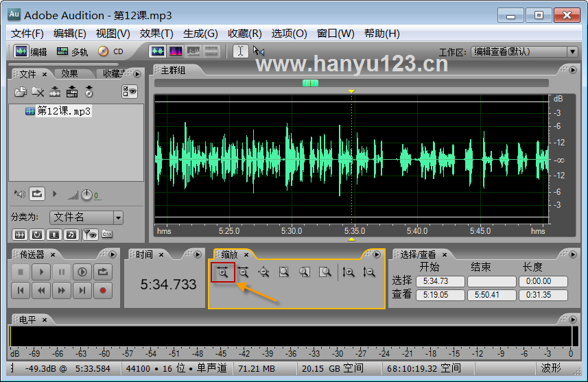The height and width of the screenshot is (382, 588).
Task: Click the view end field 5:50.41
Action: (x=492, y=295)
